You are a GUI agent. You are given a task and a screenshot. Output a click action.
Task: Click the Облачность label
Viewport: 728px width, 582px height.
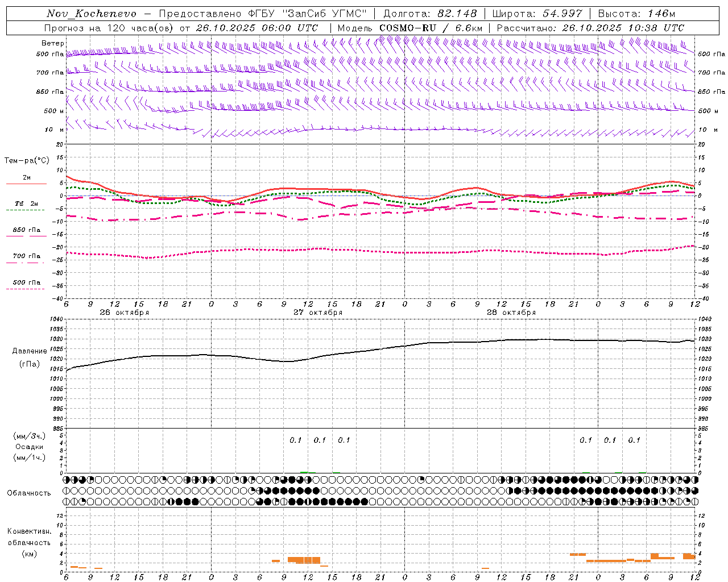[29, 493]
